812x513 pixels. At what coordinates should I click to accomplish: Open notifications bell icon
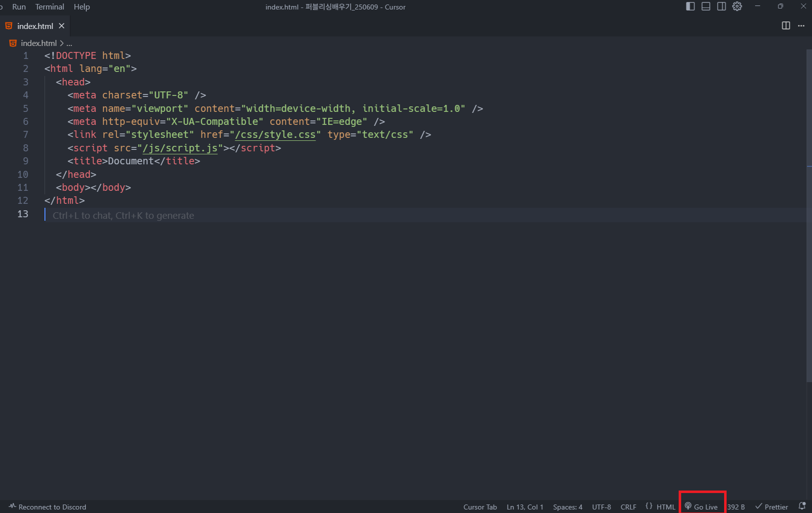click(x=802, y=507)
